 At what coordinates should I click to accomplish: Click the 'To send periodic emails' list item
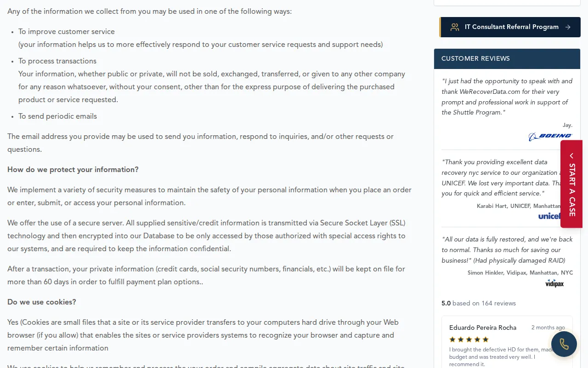pyautogui.click(x=57, y=116)
